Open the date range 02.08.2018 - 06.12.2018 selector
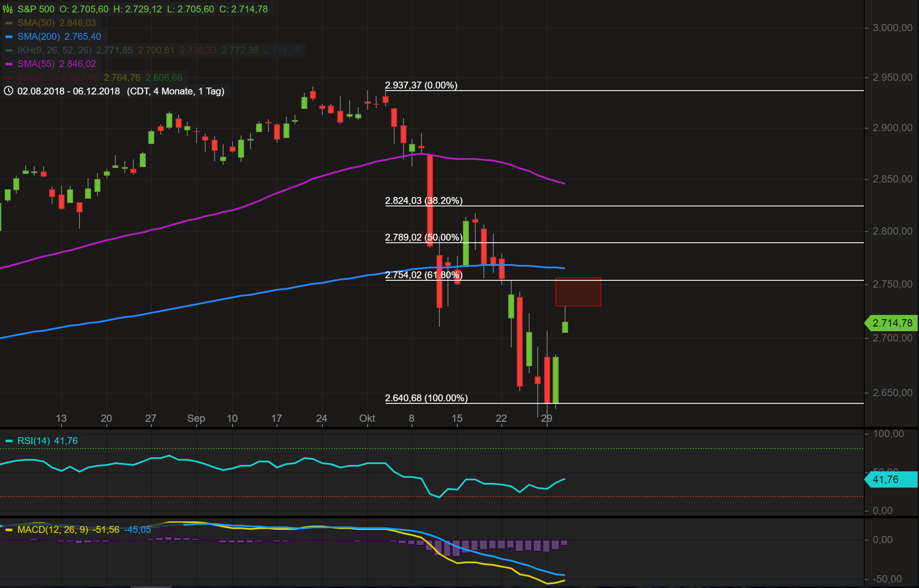This screenshot has width=919, height=588. pos(69,91)
